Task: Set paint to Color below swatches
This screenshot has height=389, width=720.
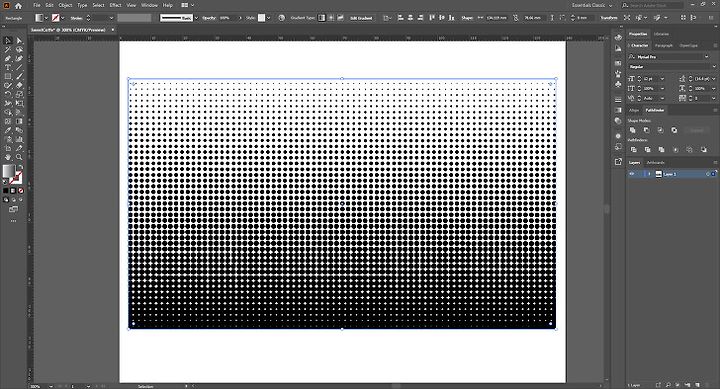Action: click(6, 191)
